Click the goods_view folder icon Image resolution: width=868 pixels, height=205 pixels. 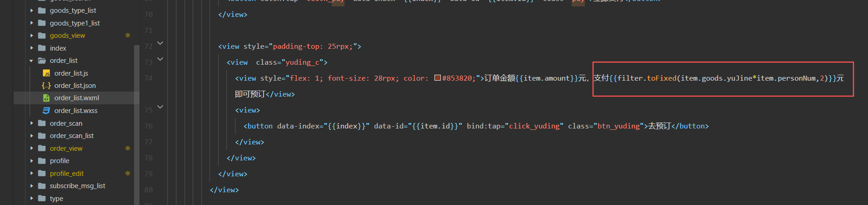tap(42, 36)
